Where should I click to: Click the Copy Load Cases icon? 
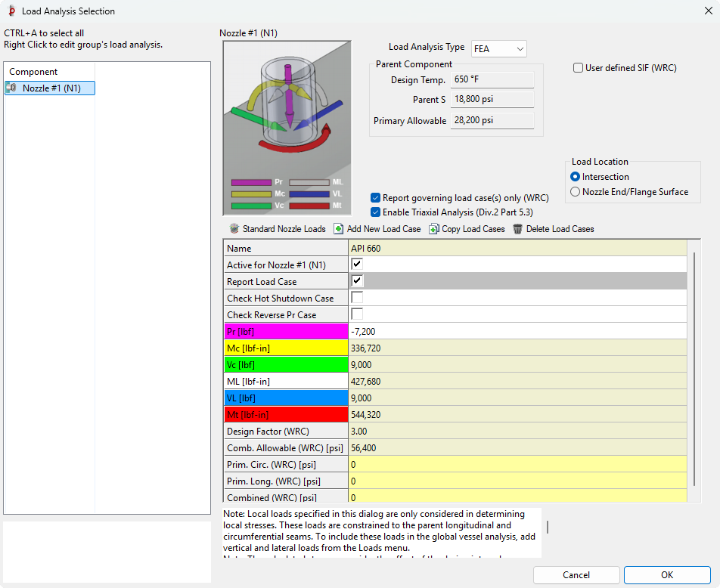pyautogui.click(x=433, y=229)
